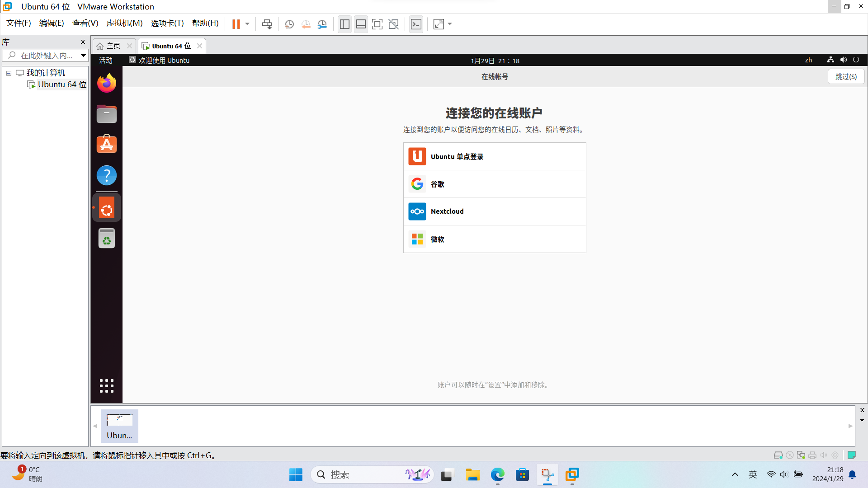
Task: Click 活动 in the Ubuntu top bar
Action: tap(106, 61)
